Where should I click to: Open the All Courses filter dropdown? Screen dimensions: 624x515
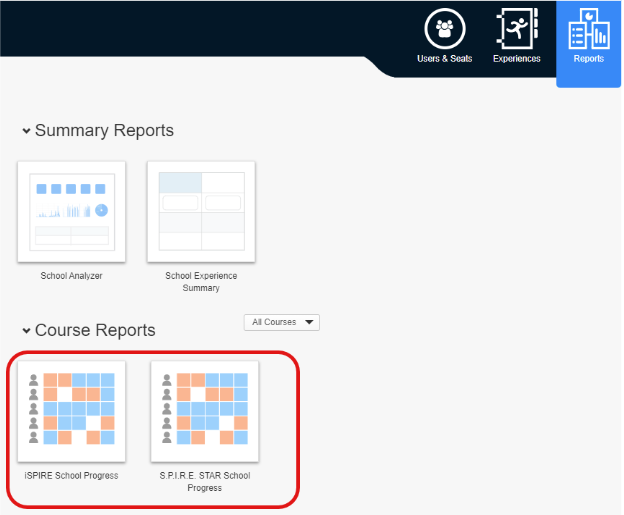[280, 322]
